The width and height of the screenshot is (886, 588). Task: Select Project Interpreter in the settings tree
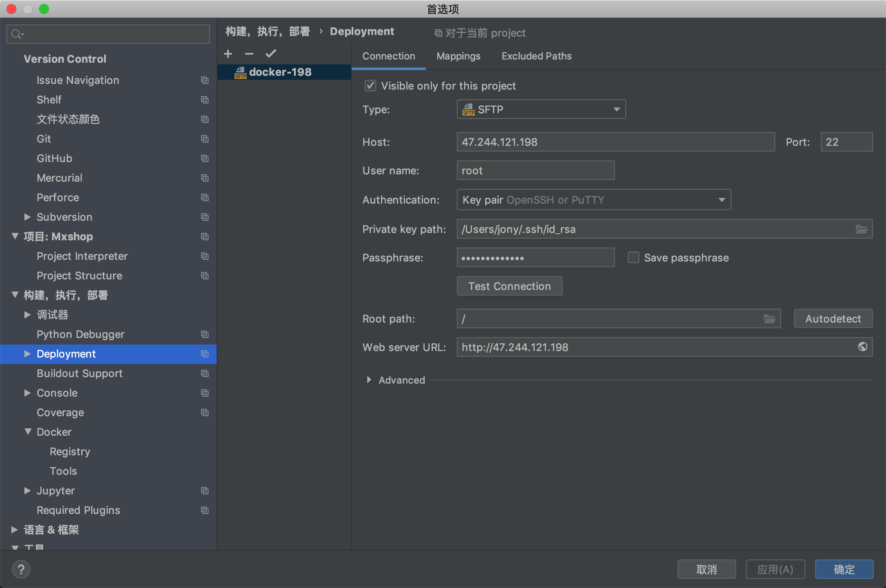82,256
